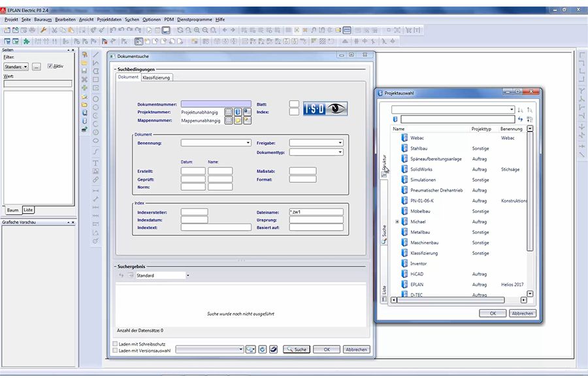The height and width of the screenshot is (392, 588).
Task: Click the line drawing tool in the vertical toolbar
Action: [x=95, y=55]
